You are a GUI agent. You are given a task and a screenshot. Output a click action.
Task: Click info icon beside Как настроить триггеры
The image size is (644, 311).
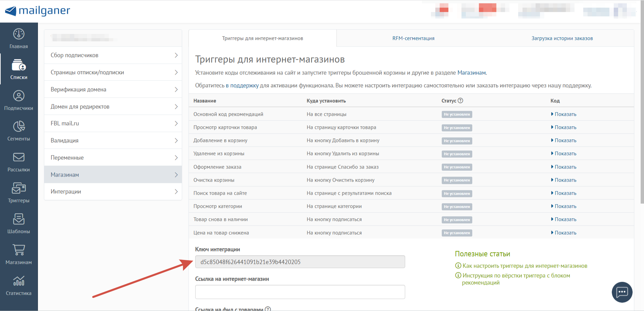tap(458, 266)
